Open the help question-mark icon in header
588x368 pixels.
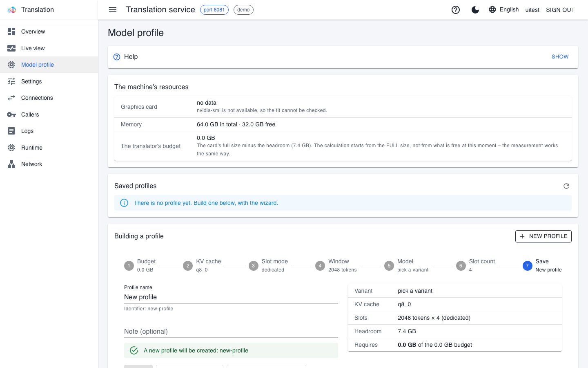point(456,10)
